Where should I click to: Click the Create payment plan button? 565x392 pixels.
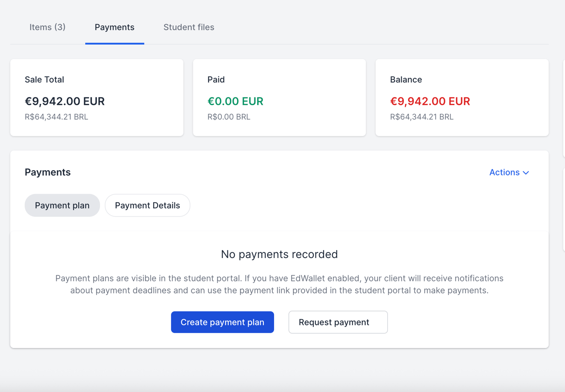[x=222, y=322]
